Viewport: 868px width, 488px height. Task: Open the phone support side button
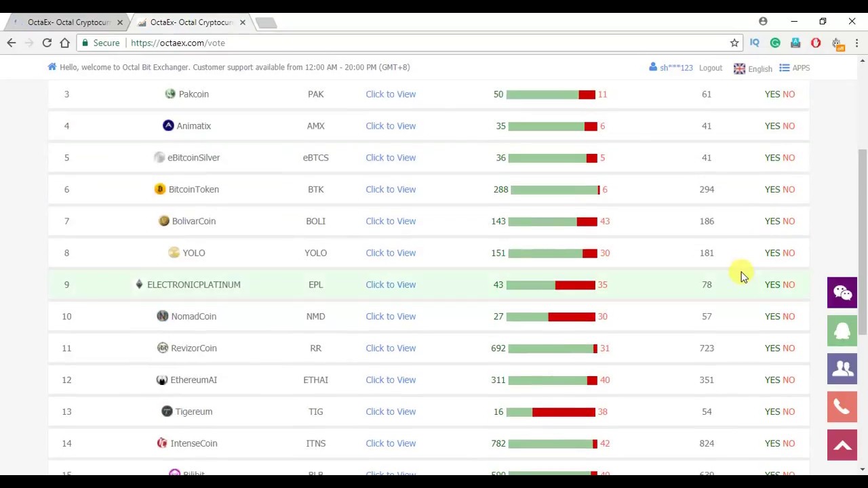(x=842, y=407)
